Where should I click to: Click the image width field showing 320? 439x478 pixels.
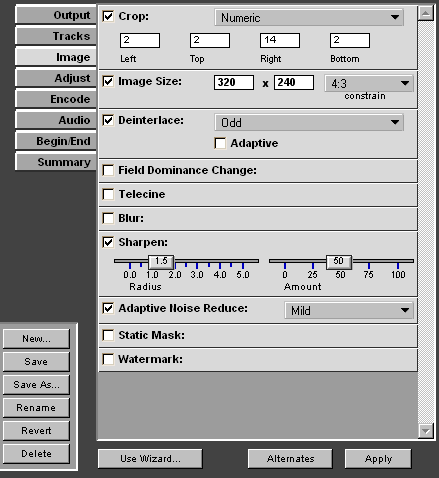pyautogui.click(x=234, y=82)
